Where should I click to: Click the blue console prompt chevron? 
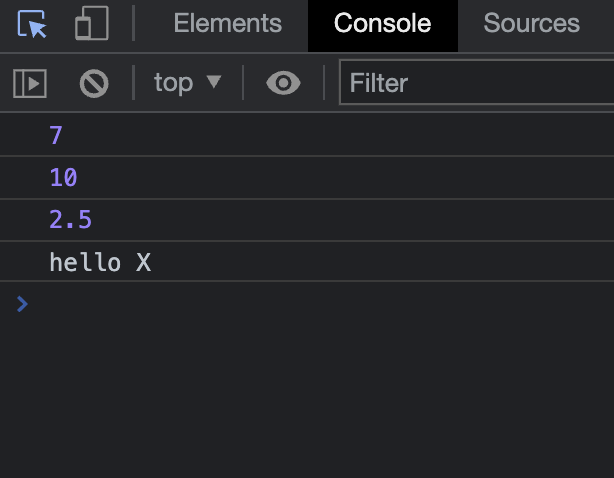click(22, 303)
